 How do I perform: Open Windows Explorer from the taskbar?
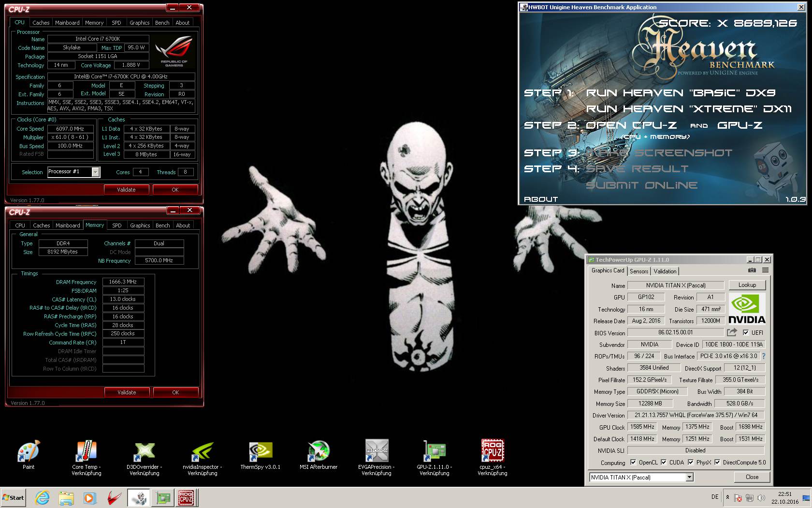pos(66,498)
